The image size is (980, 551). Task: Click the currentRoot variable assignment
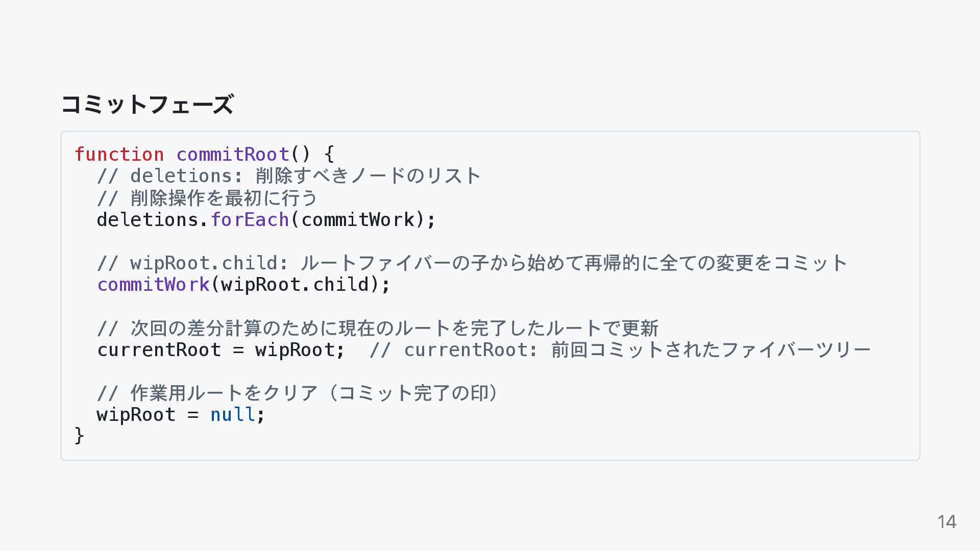221,349
